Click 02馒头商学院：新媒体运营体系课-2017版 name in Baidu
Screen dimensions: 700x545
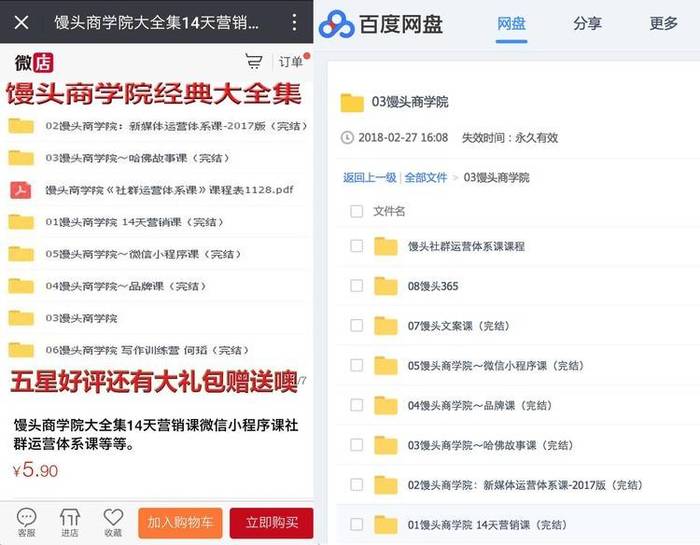tap(526, 485)
